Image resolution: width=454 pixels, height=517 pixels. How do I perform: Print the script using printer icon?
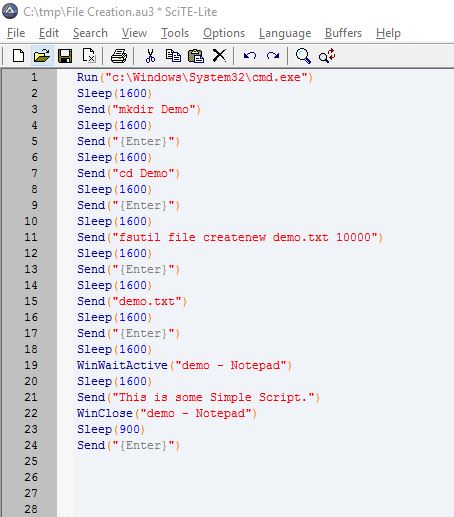pos(119,56)
